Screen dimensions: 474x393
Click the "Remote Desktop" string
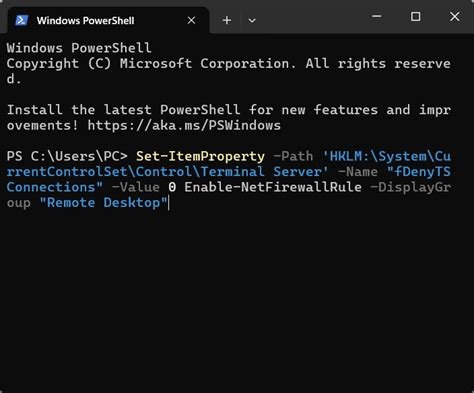pyautogui.click(x=103, y=203)
